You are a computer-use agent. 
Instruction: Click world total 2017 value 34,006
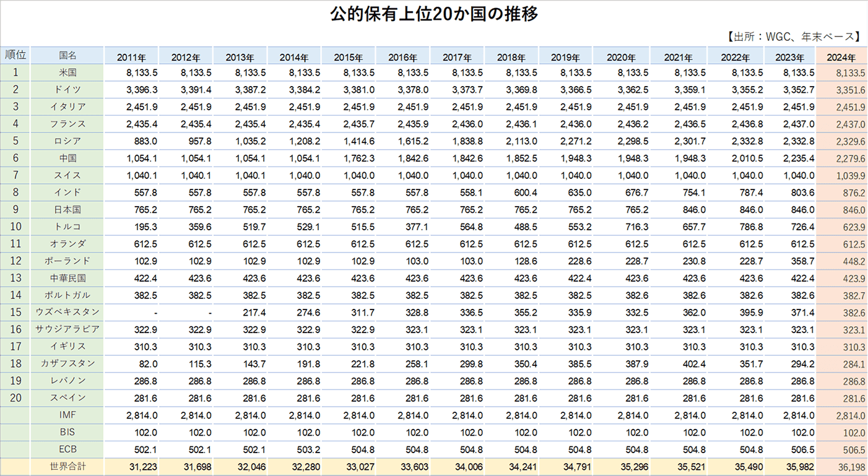click(470, 467)
